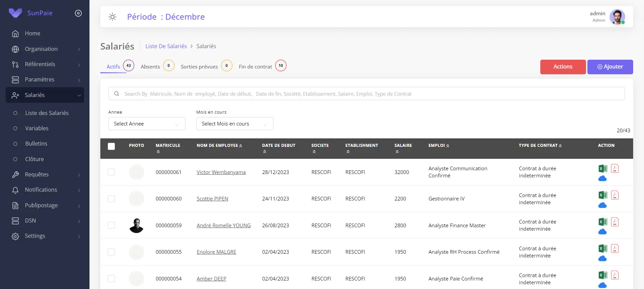Click the Publipostage document icon
Viewport: 644px width, 289px height.
tap(15, 206)
